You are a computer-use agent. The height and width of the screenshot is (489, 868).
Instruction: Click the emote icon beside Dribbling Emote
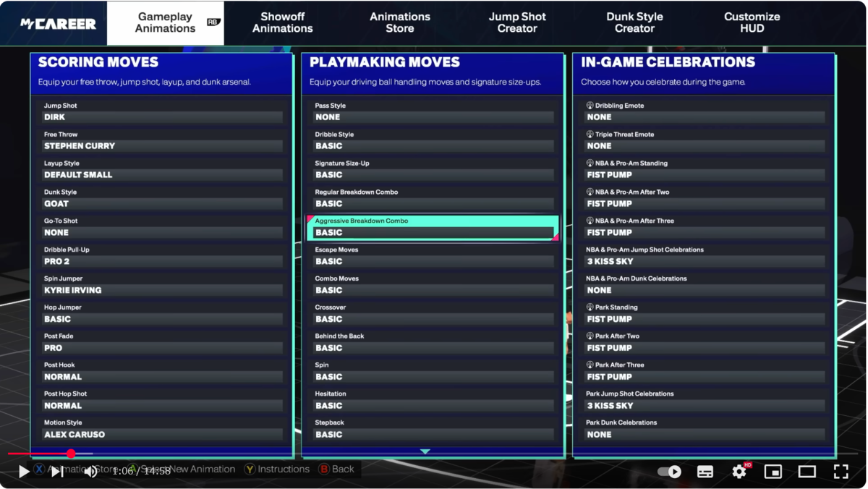click(590, 106)
